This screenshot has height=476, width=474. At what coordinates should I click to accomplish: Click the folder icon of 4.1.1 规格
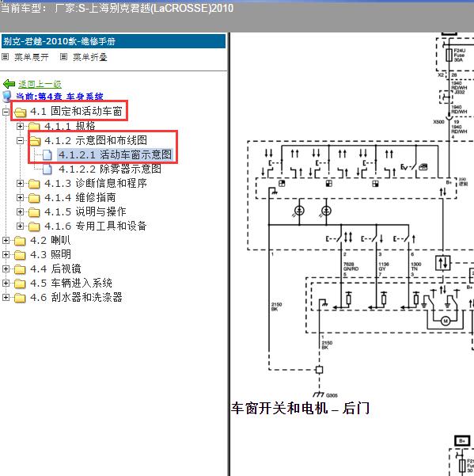pyautogui.click(x=34, y=126)
